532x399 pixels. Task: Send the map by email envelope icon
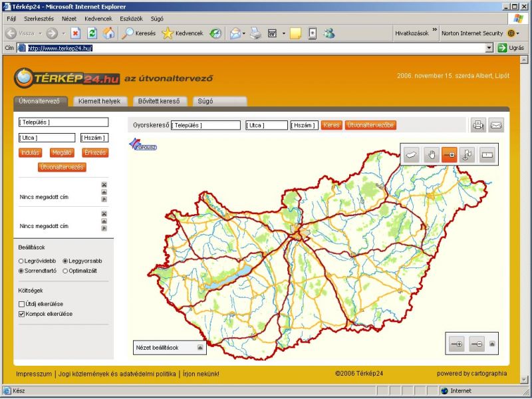point(496,125)
